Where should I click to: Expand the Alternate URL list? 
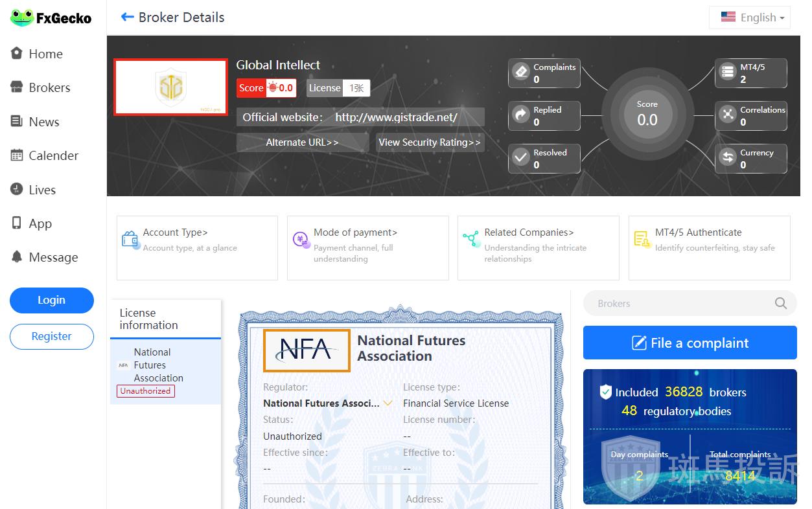302,142
